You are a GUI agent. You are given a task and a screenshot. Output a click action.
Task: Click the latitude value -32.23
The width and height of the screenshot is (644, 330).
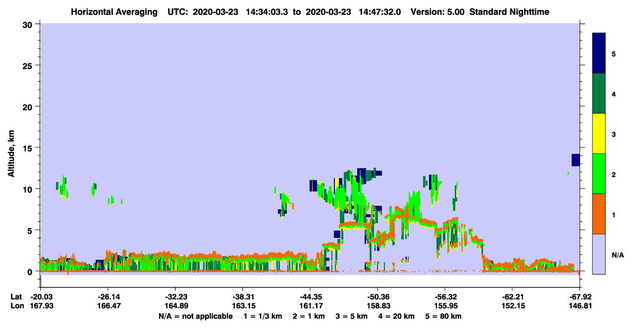pyautogui.click(x=175, y=297)
